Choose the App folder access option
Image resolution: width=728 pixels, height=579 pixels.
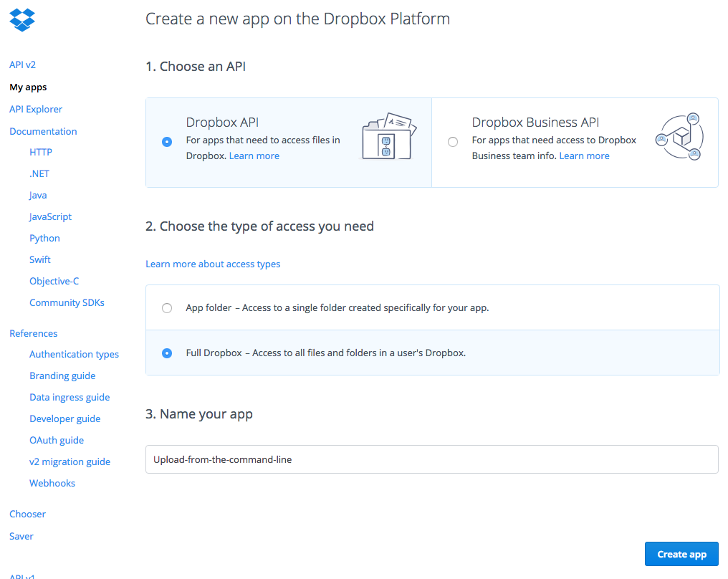(167, 308)
